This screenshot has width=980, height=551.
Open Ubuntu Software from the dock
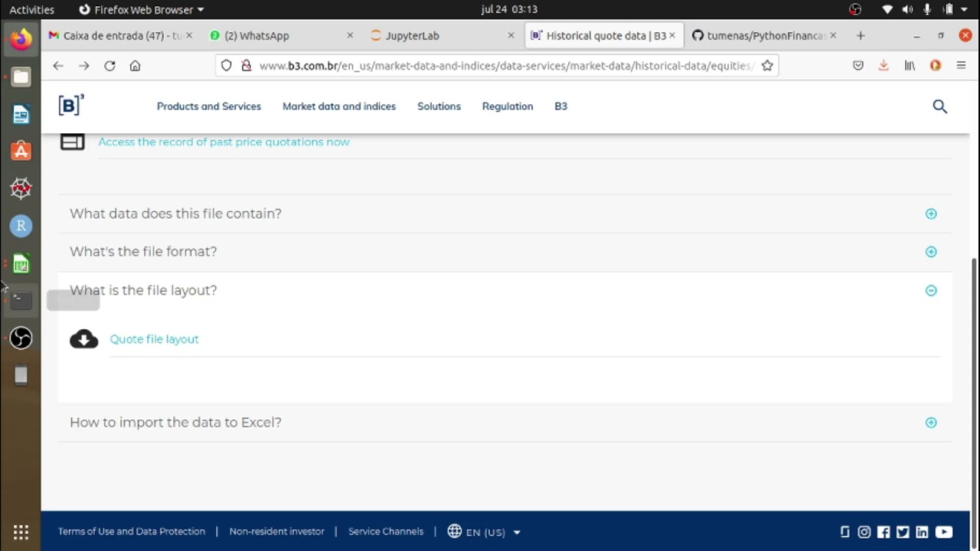pyautogui.click(x=21, y=151)
